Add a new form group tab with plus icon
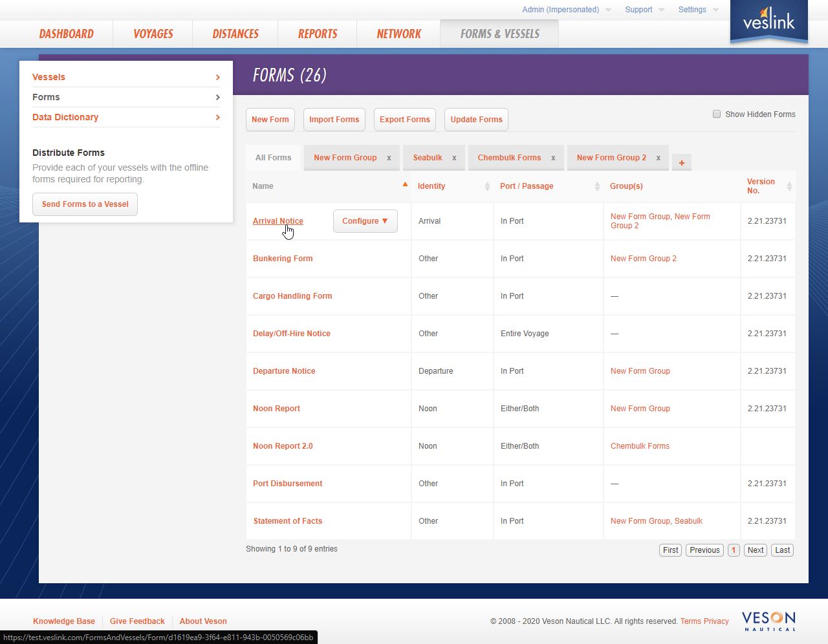The width and height of the screenshot is (828, 644). click(682, 163)
